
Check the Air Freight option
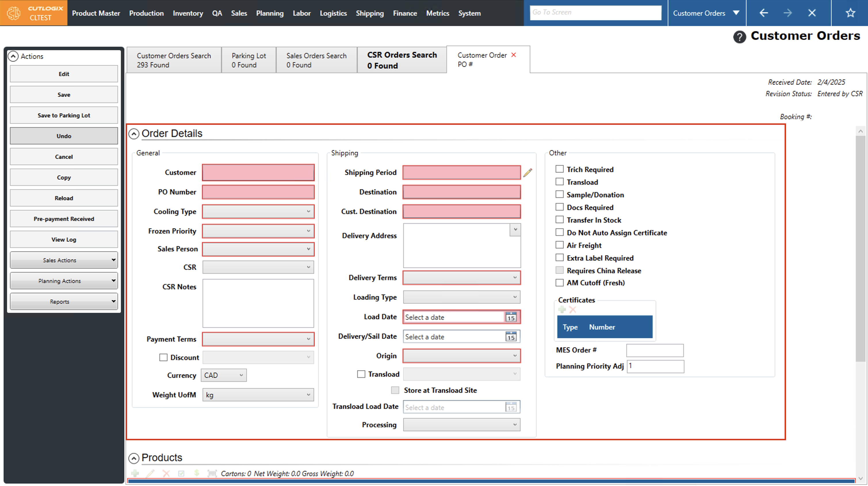(559, 245)
